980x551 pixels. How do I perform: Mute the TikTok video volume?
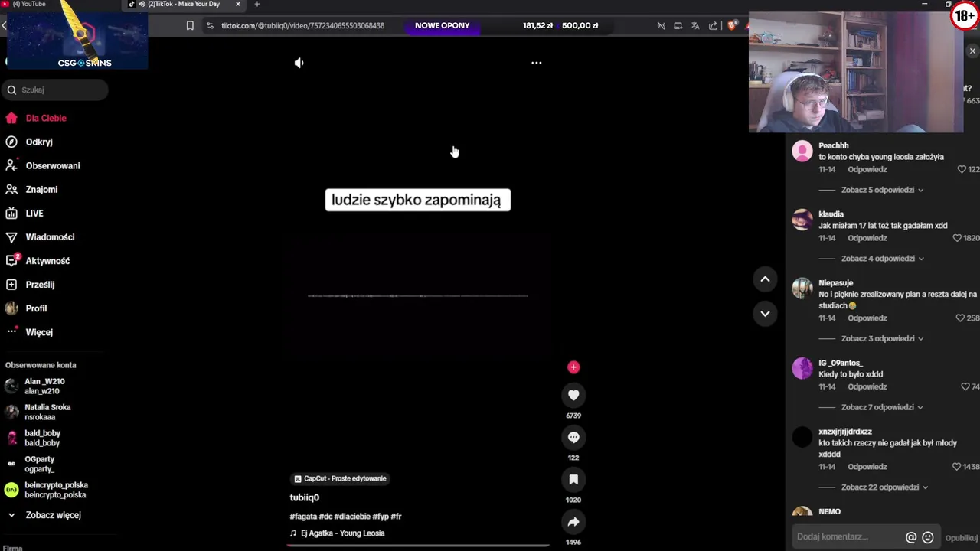[299, 63]
